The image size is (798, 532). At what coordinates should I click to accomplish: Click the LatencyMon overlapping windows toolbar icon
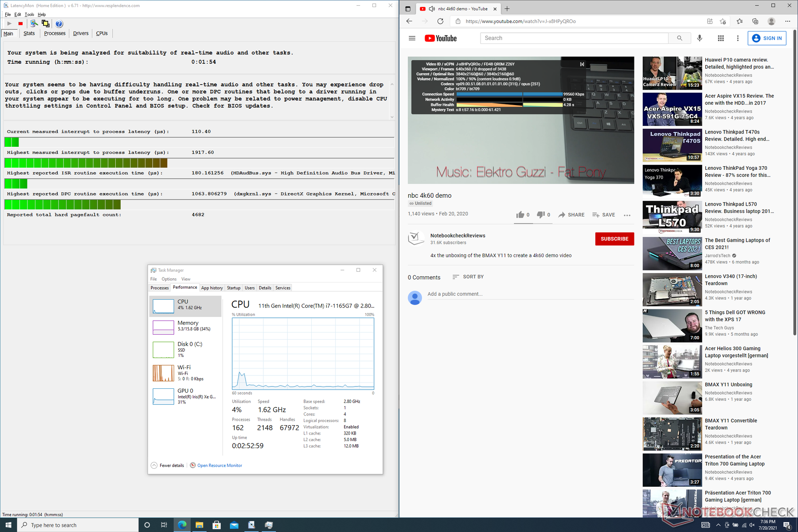(x=45, y=23)
